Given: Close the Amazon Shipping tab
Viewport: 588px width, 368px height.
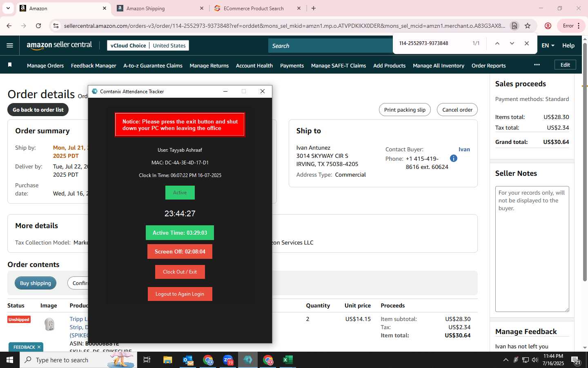Looking at the screenshot, I should pyautogui.click(x=202, y=8).
